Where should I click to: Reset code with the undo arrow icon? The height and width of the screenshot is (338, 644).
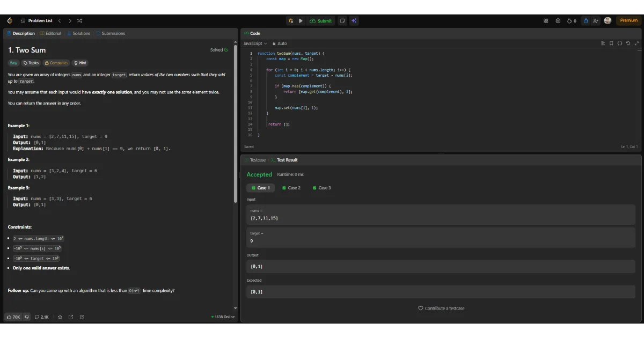click(x=628, y=43)
